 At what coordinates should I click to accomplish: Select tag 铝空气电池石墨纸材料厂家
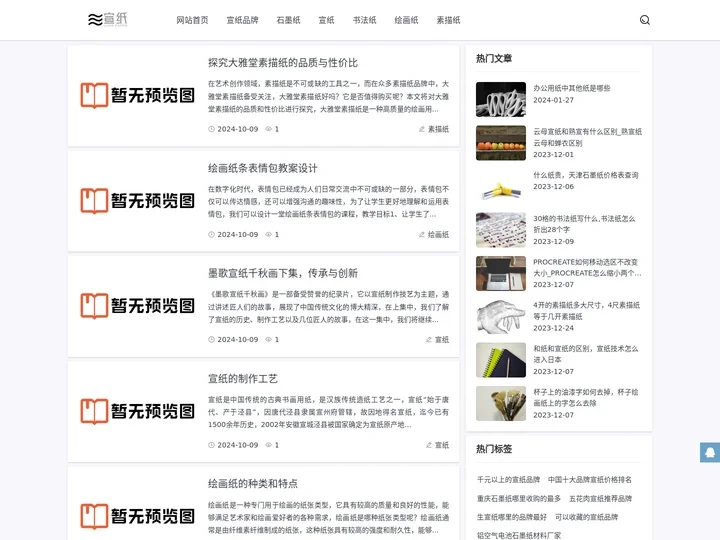519,535
